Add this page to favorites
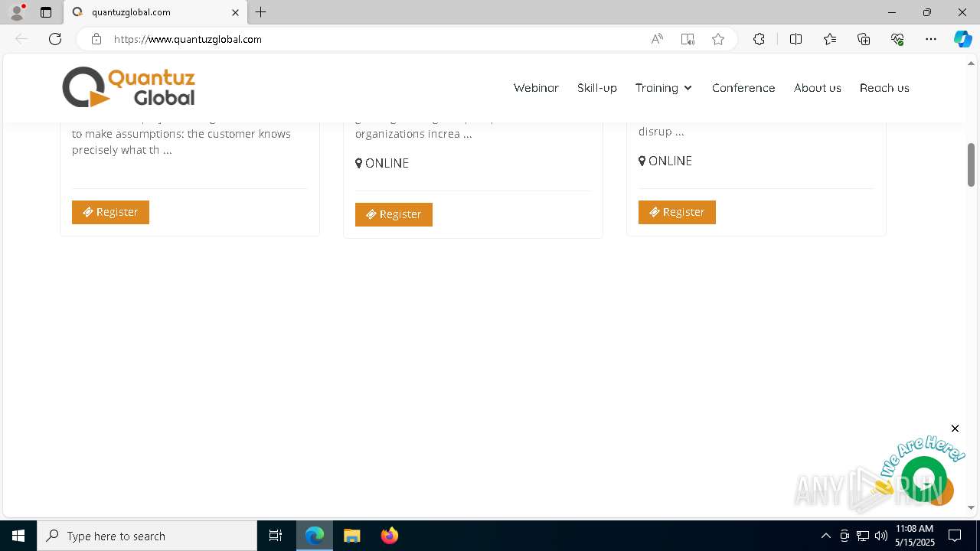 tap(718, 39)
